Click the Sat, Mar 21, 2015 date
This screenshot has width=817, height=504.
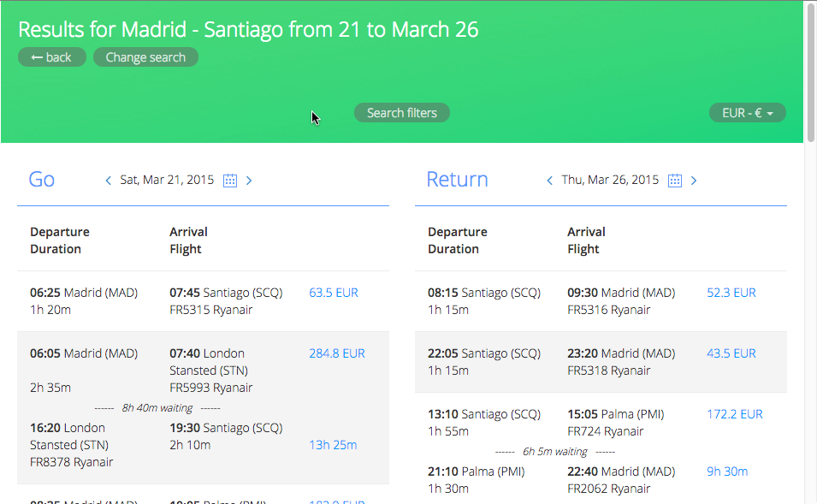[x=167, y=180]
